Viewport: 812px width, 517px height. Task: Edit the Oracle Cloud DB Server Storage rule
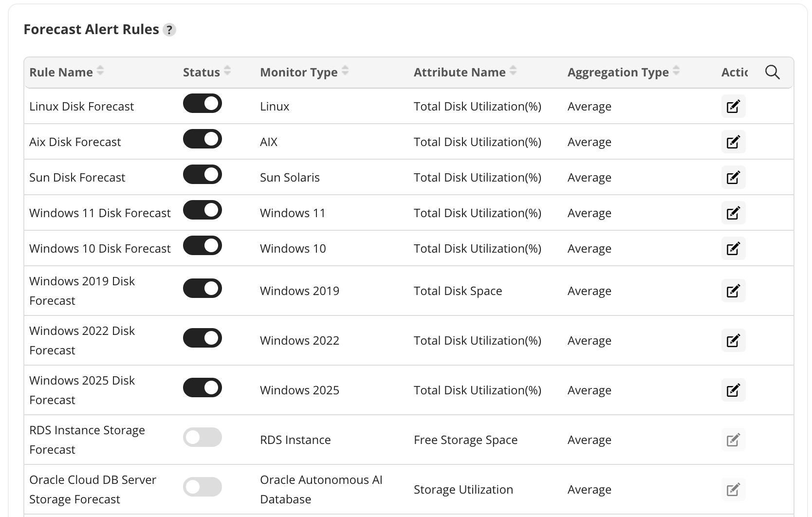tap(733, 489)
